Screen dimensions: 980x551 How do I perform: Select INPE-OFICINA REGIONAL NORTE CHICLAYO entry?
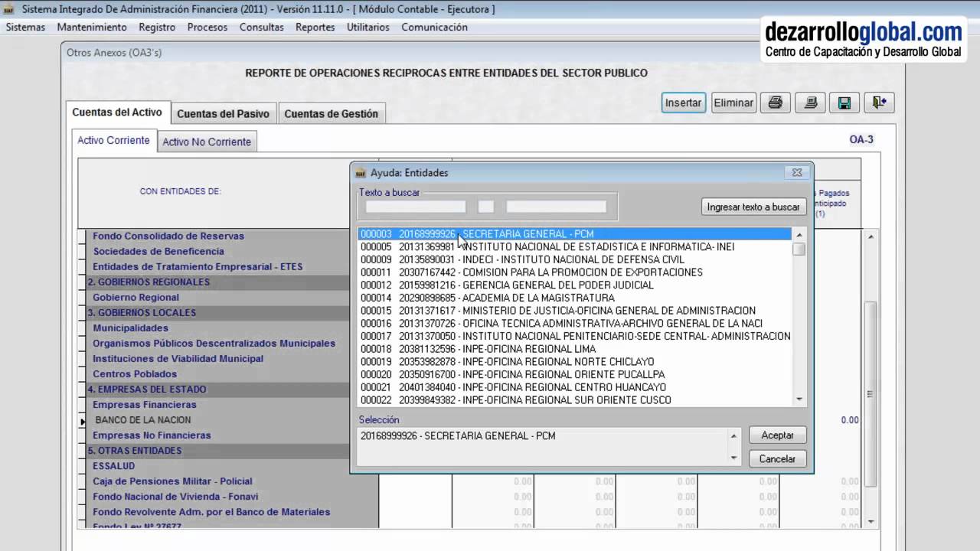pos(574,361)
